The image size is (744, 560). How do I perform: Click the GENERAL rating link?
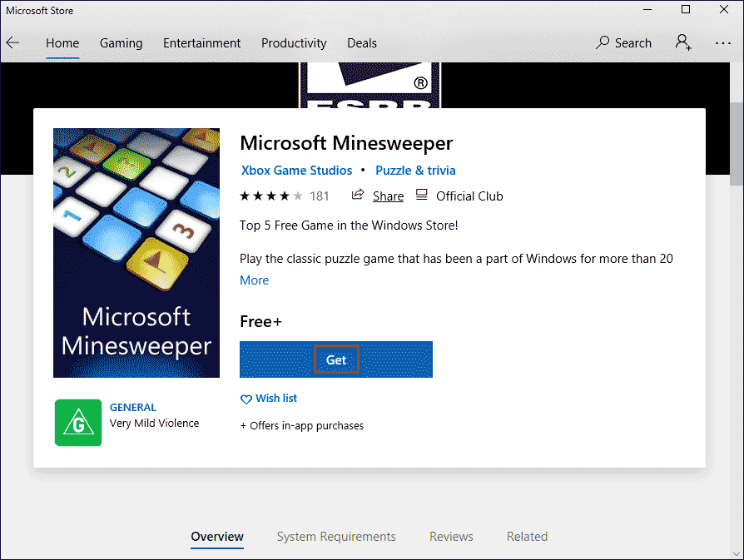pyautogui.click(x=133, y=407)
